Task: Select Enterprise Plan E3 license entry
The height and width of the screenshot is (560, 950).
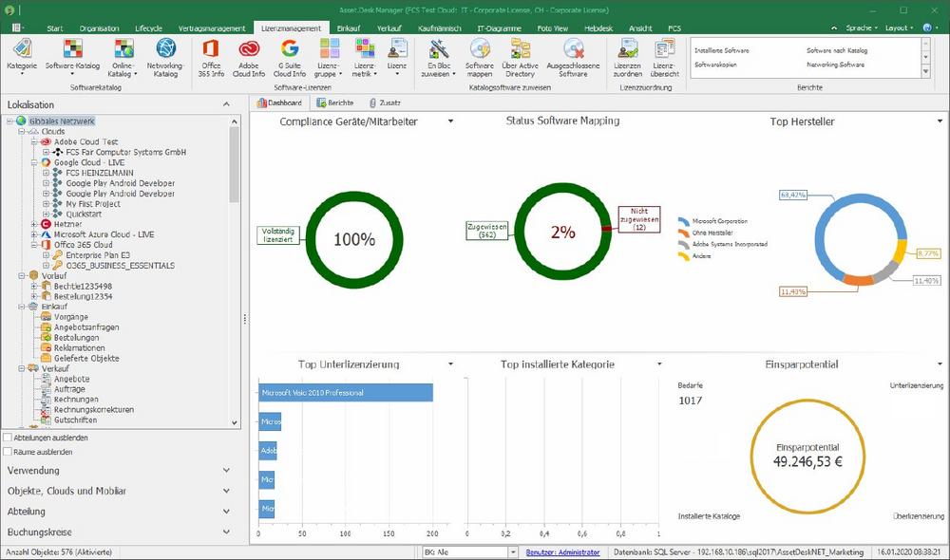Action: 98,255
